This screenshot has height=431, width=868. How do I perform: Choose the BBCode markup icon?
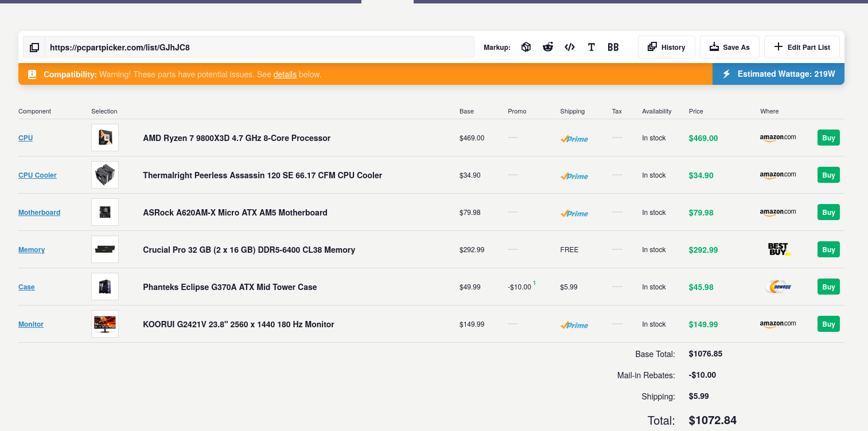613,48
